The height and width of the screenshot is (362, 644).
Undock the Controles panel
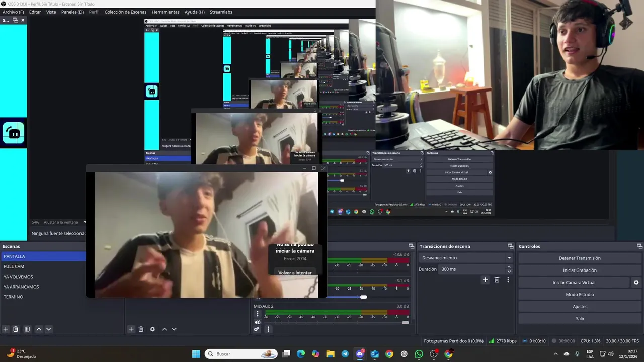(x=639, y=246)
